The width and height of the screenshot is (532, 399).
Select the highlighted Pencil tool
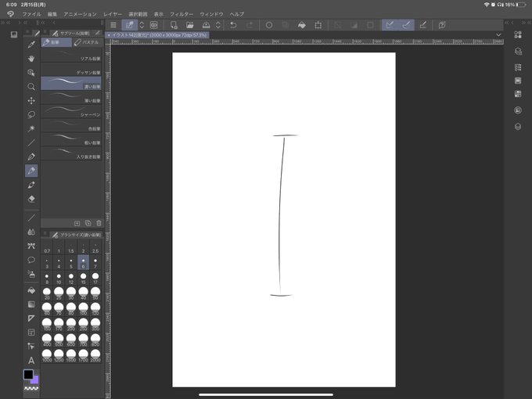coord(31,171)
